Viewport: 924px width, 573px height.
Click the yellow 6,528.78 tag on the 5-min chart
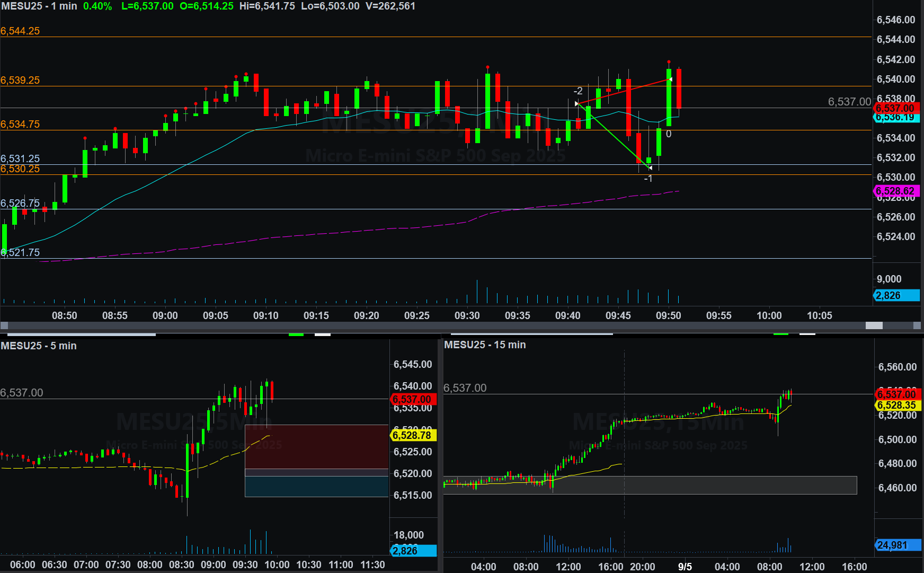(413, 435)
